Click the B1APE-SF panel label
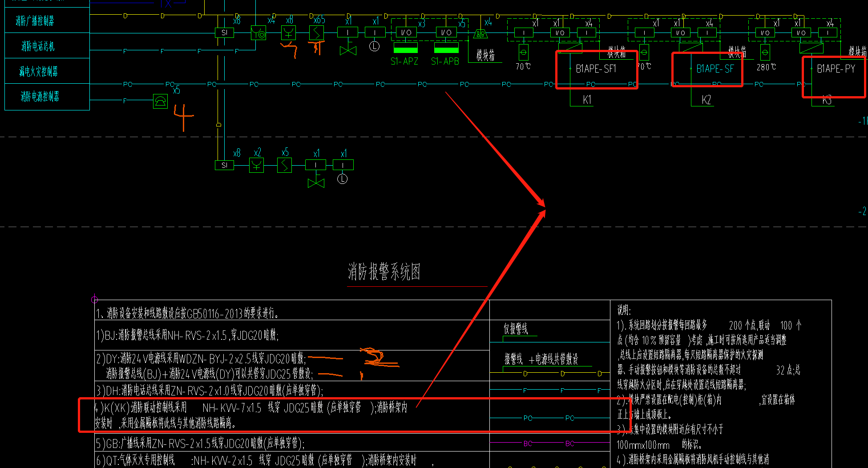 pyautogui.click(x=715, y=69)
